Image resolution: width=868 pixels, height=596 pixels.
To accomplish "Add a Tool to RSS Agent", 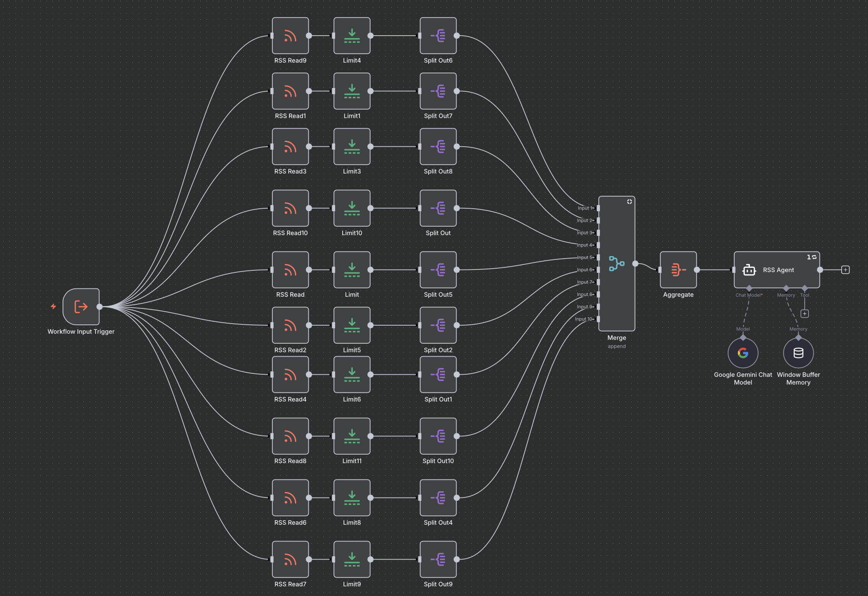I will 804,314.
